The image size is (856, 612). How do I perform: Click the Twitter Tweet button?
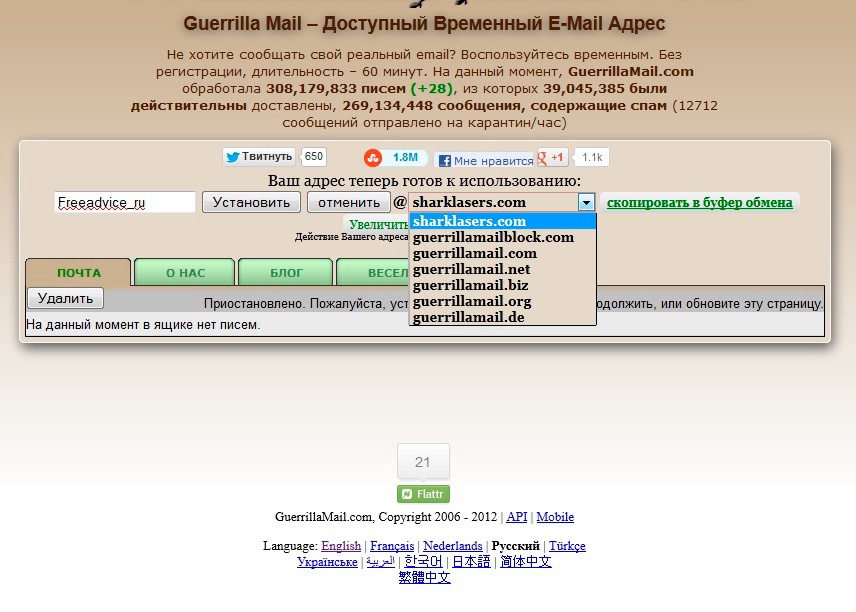[259, 157]
